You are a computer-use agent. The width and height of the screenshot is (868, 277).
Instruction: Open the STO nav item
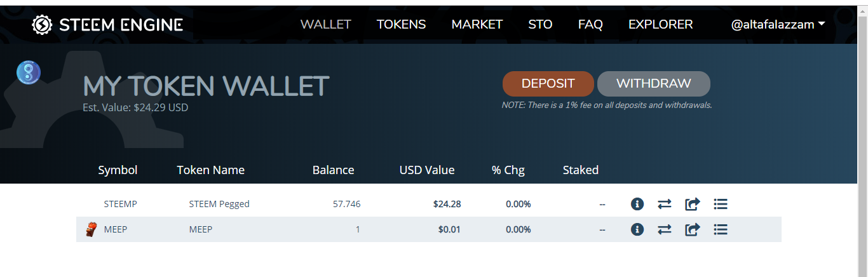(x=540, y=25)
